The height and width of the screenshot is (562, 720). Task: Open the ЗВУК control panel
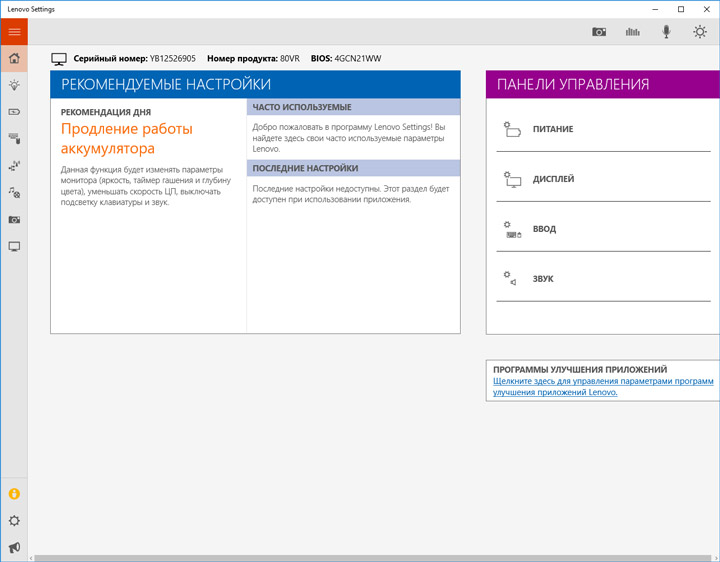point(603,279)
